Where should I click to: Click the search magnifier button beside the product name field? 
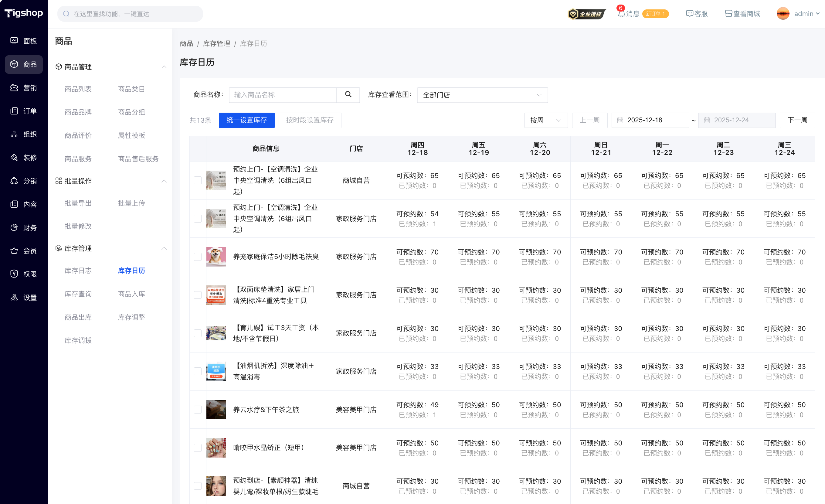tap(348, 95)
